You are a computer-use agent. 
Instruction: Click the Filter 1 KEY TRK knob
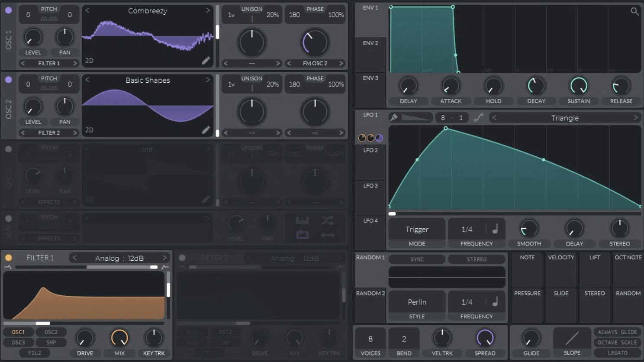click(x=154, y=339)
